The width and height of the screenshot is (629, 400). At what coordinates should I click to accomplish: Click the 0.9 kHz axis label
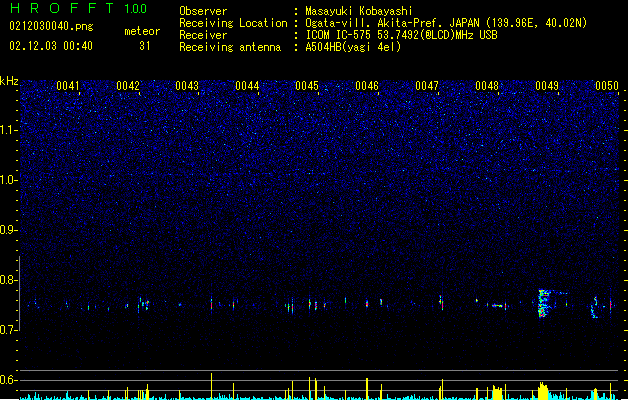click(x=9, y=230)
